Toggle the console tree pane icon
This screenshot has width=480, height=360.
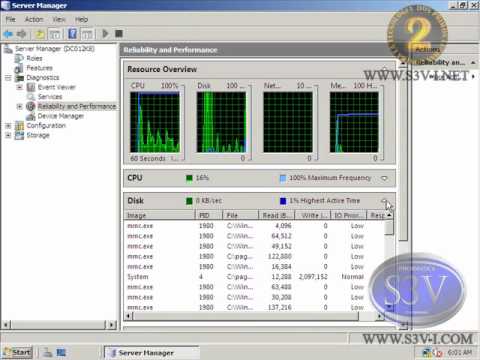tap(55, 34)
